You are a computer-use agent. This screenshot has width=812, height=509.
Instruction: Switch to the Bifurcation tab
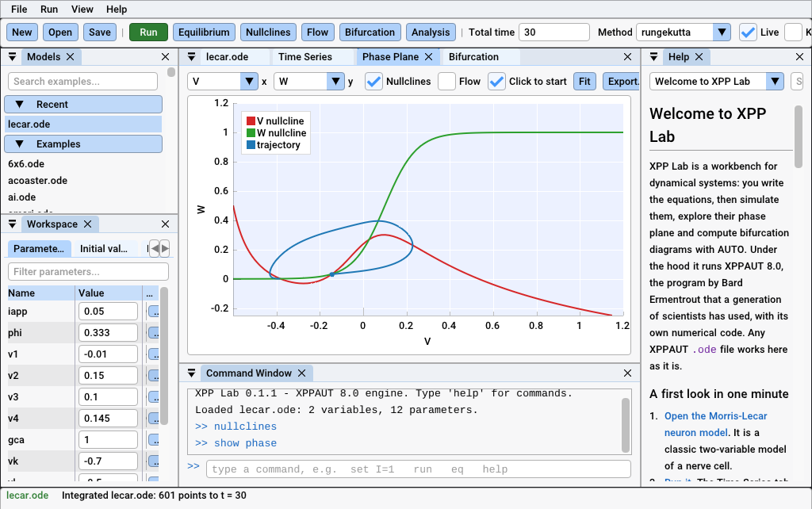[x=473, y=57]
